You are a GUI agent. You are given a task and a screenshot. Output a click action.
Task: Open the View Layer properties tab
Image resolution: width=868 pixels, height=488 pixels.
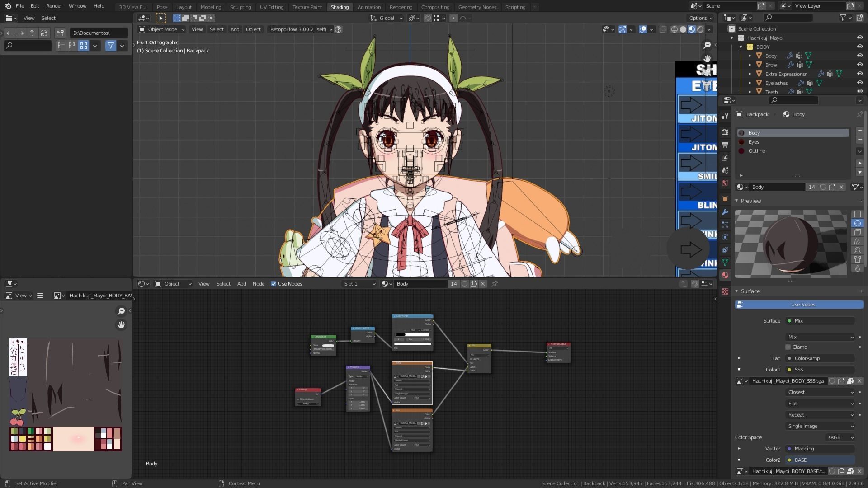tap(725, 158)
